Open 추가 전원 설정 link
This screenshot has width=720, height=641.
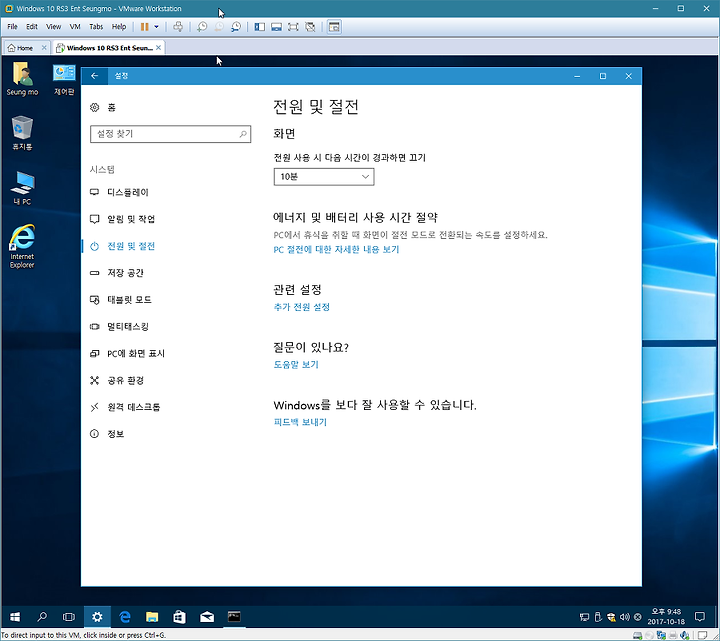(302, 307)
